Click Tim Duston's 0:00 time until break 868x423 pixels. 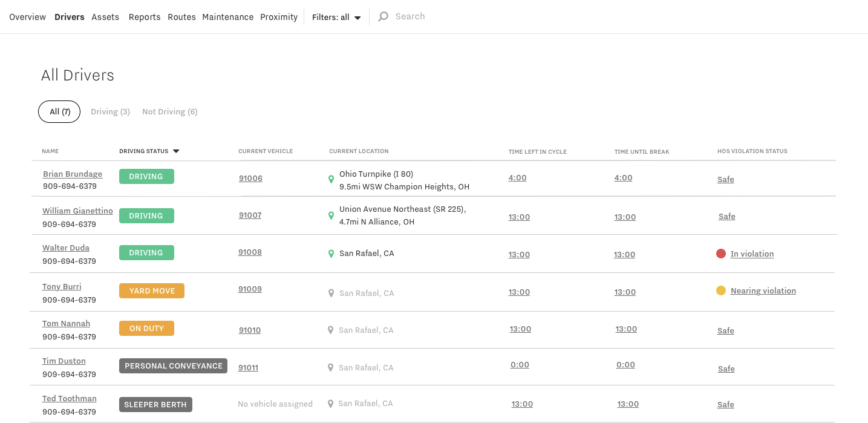pyautogui.click(x=626, y=365)
